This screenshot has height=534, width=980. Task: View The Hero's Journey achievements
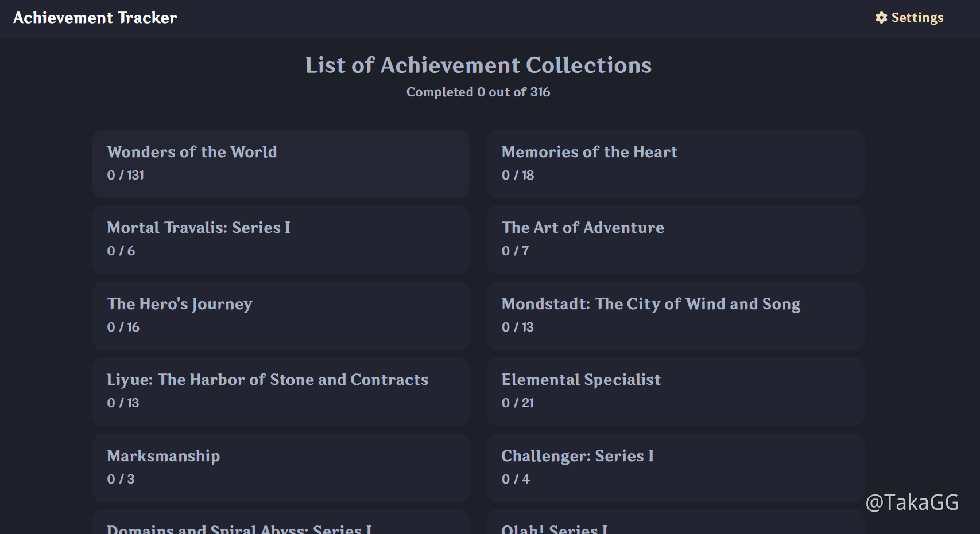click(x=281, y=316)
